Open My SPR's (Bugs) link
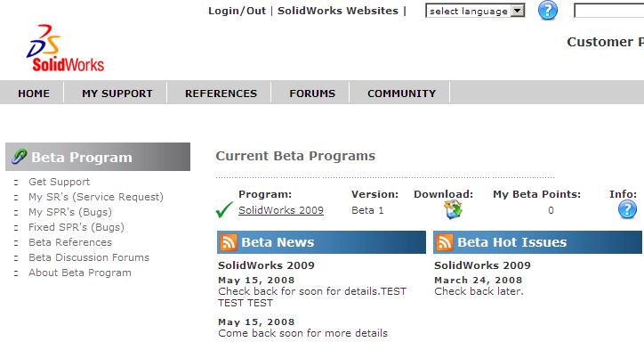The height and width of the screenshot is (342, 644). (70, 212)
